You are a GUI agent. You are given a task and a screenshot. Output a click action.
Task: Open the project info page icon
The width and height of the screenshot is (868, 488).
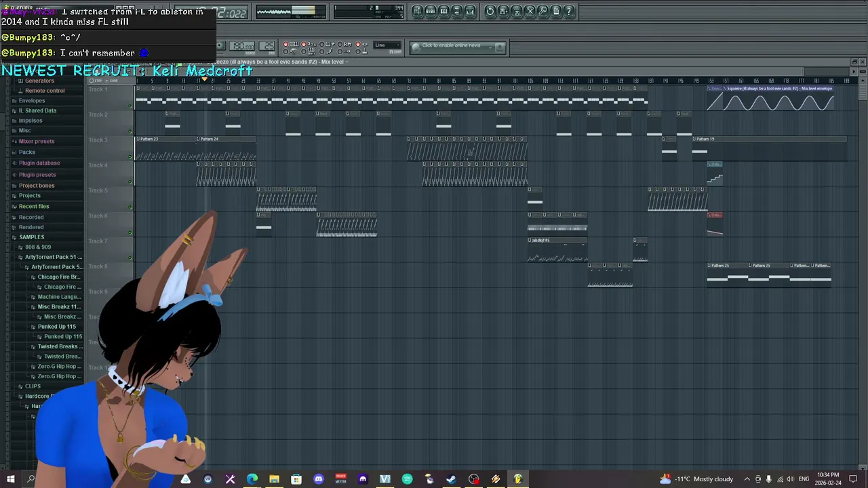(x=556, y=11)
